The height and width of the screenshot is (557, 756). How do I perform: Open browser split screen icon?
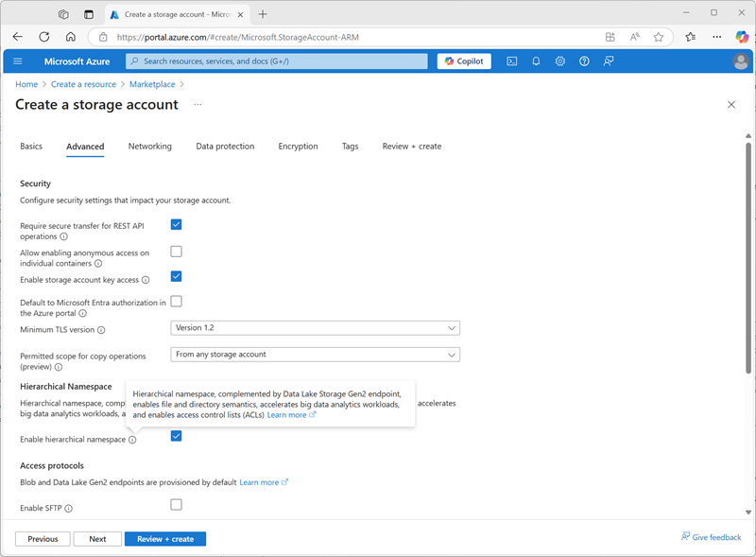point(610,37)
